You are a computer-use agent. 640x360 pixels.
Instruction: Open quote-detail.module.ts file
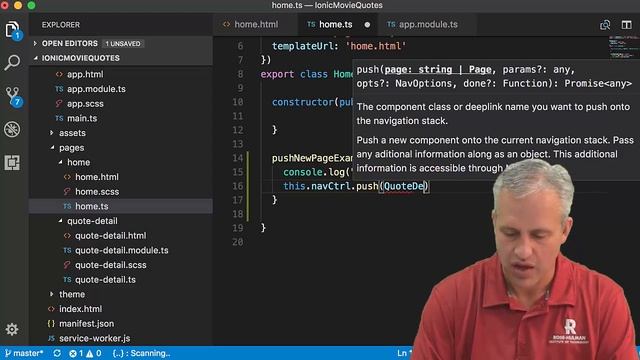pos(121,250)
